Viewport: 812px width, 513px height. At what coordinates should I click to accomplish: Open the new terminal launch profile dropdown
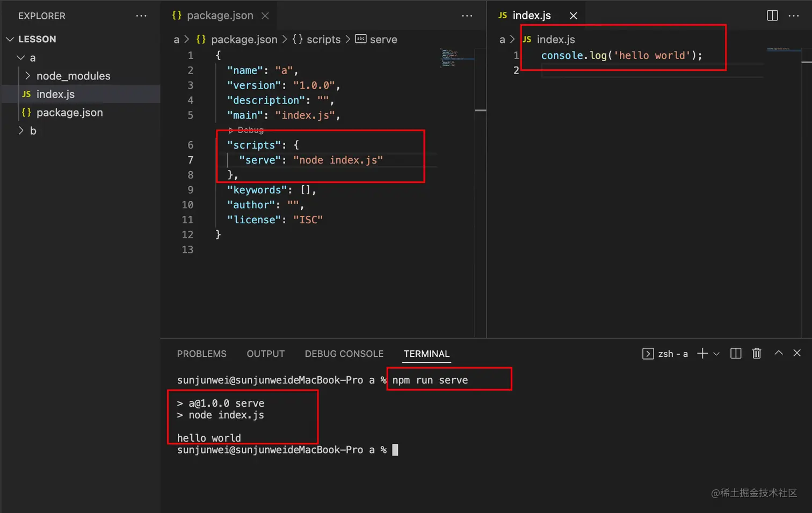pyautogui.click(x=716, y=354)
